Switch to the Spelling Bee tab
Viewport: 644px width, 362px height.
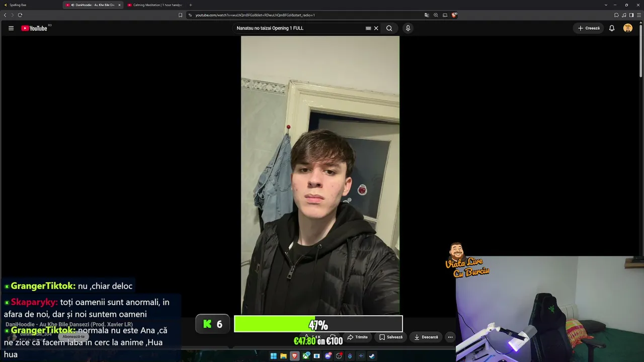[31, 5]
